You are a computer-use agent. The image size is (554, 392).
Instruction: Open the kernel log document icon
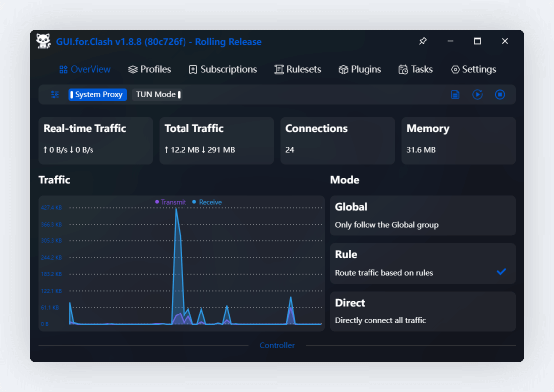pos(455,94)
